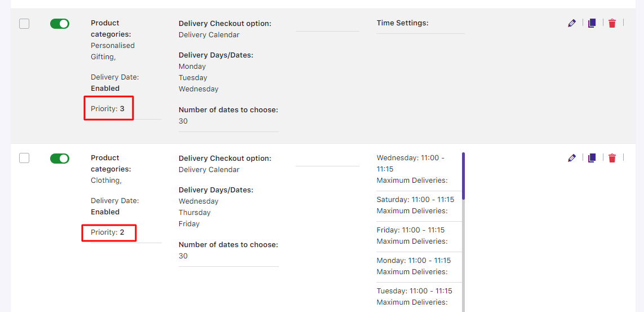Disable the Personalised Gifting rule toggle
Image resolution: width=644 pixels, height=312 pixels.
pyautogui.click(x=60, y=24)
